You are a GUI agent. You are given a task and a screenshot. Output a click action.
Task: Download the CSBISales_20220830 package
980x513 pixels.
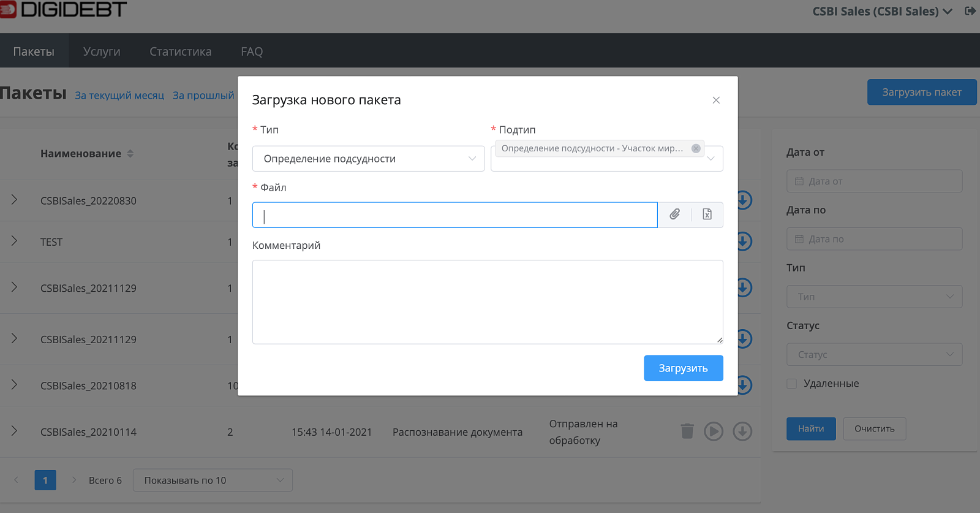pos(744,200)
